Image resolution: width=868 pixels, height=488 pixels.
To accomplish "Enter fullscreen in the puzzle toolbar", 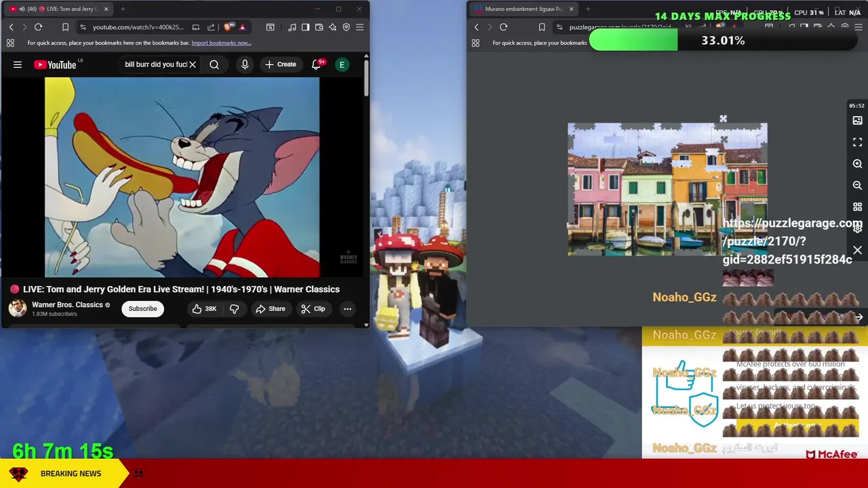I will coord(857,142).
